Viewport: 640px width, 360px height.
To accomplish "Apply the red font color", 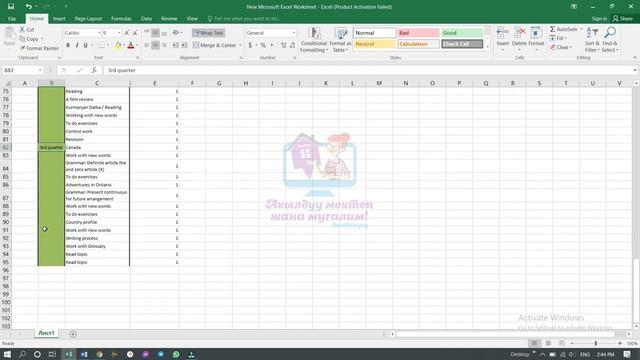I will (x=131, y=45).
